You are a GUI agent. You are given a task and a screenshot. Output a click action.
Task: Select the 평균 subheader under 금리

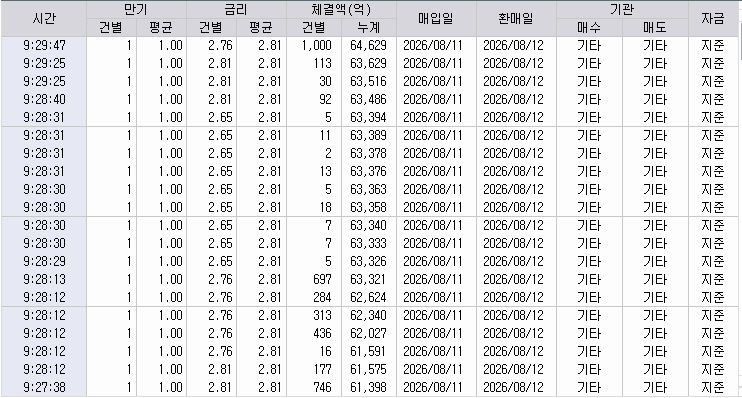click(261, 27)
